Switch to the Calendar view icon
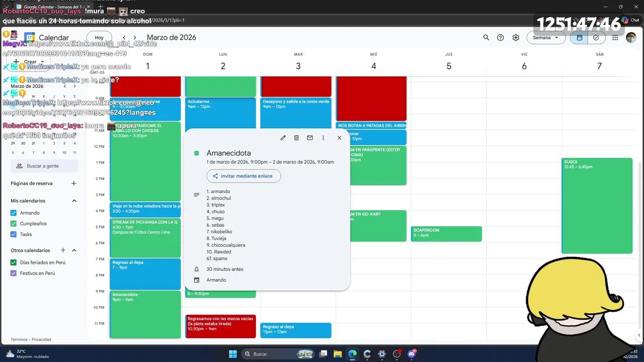Image resolution: width=644 pixels, height=362 pixels. point(580,38)
